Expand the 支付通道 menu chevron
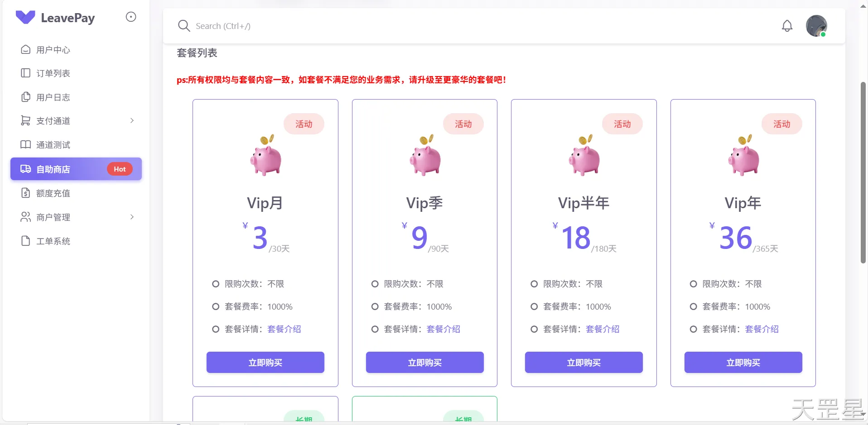The width and height of the screenshot is (868, 425). pyautogui.click(x=132, y=120)
